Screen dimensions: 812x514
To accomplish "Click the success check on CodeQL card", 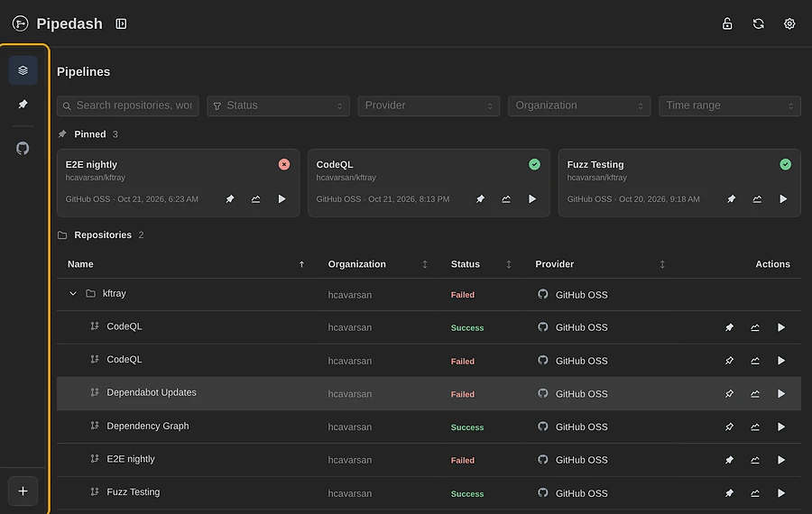I will (x=534, y=164).
